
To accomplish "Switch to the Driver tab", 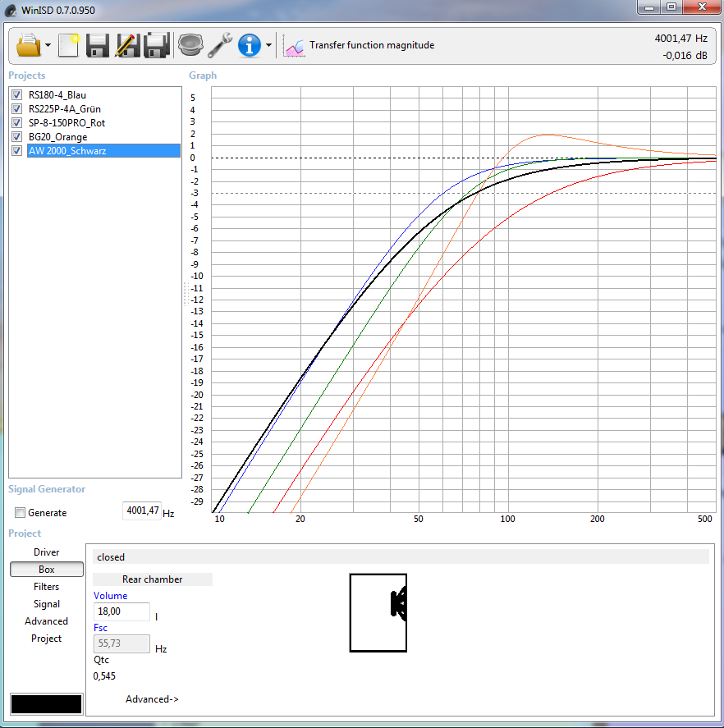I will click(x=47, y=552).
